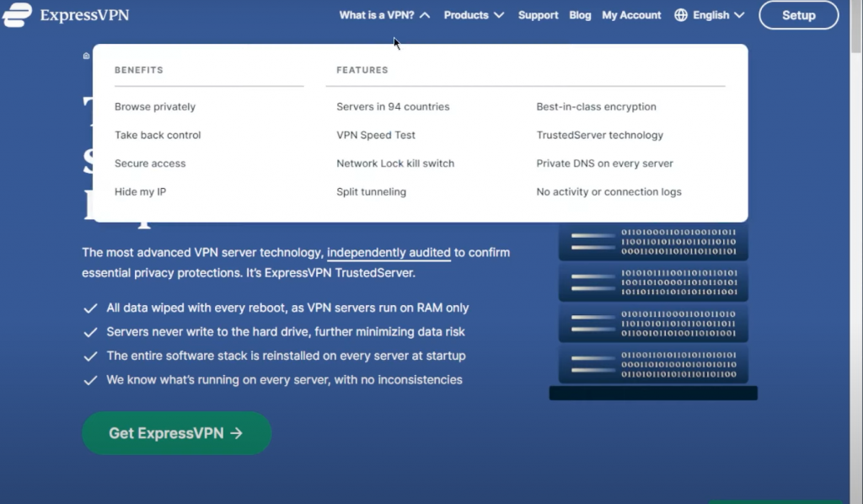Screen dimensions: 863x504
Task: Select Hide my IP
Action: click(x=141, y=191)
